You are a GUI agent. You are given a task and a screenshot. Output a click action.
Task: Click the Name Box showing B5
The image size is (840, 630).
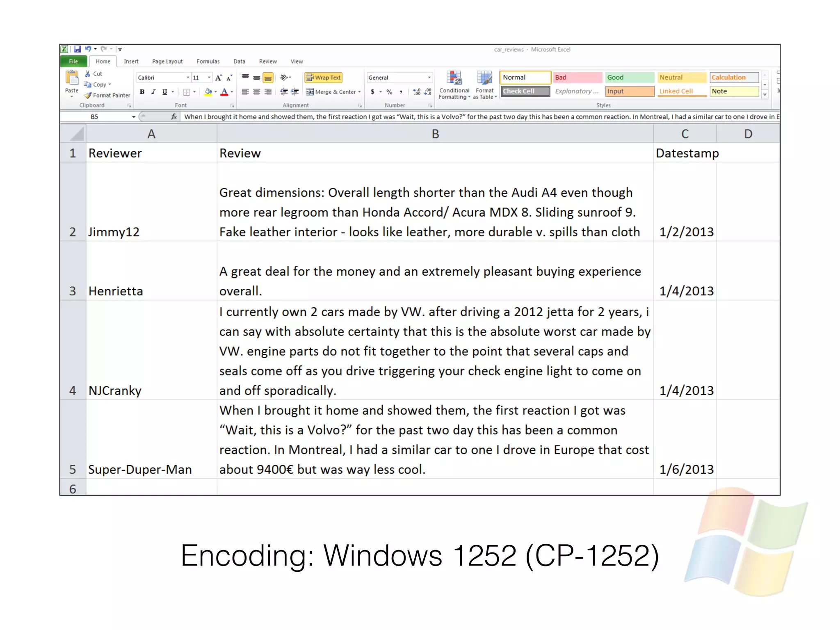click(95, 117)
